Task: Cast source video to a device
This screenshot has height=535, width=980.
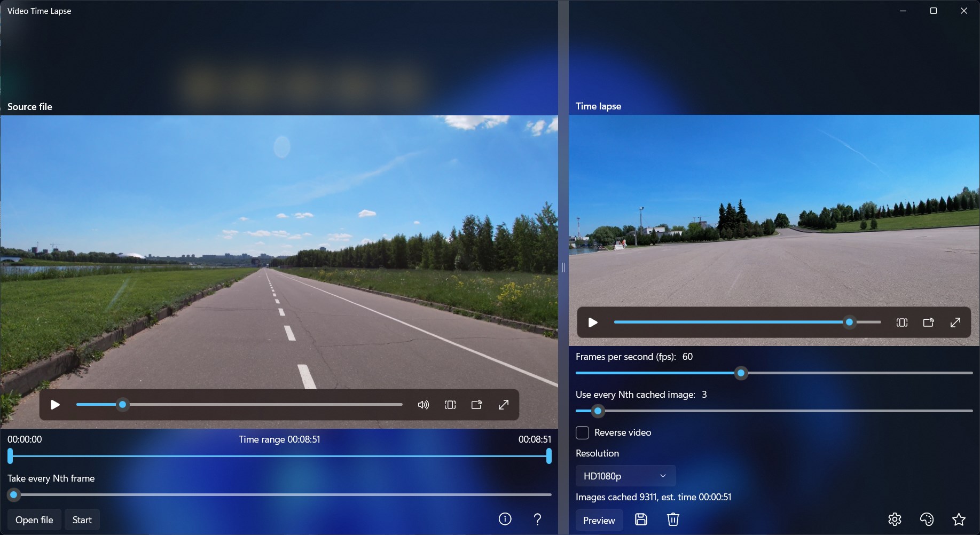Action: (x=477, y=405)
